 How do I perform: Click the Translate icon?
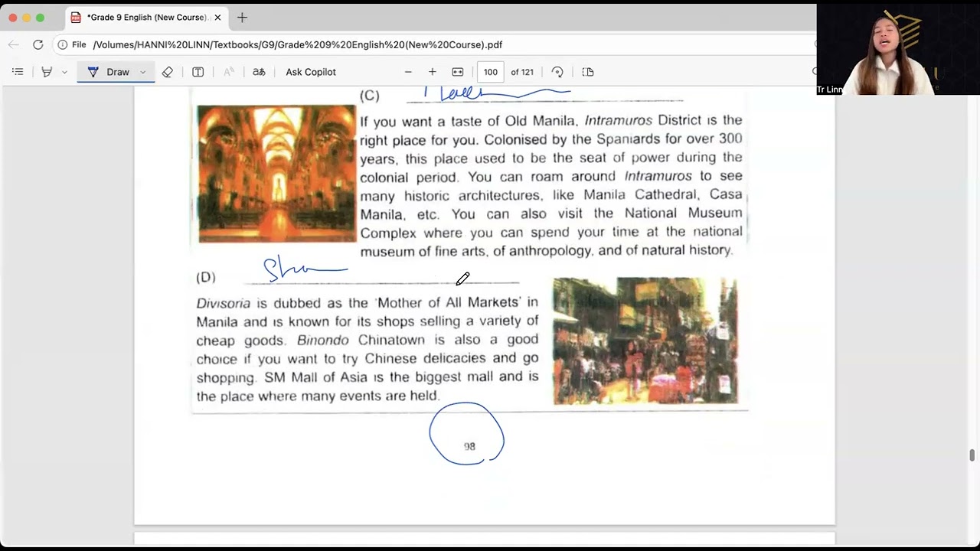(259, 72)
